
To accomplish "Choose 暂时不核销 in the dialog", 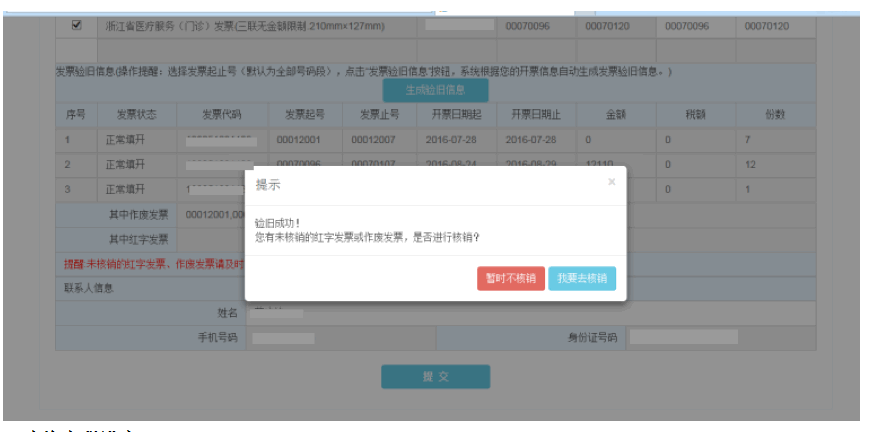I will [x=510, y=278].
